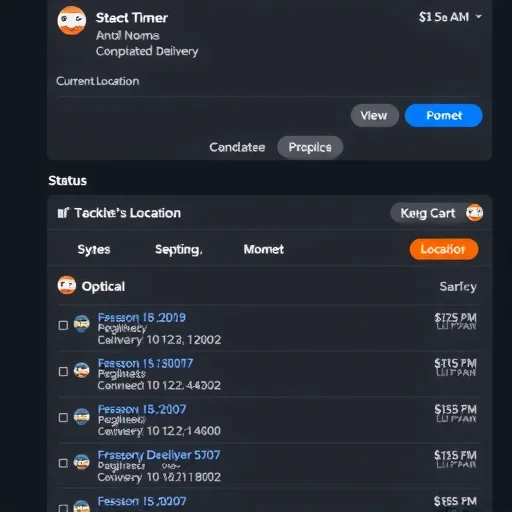Click the orange avatar next to Optical
The height and width of the screenshot is (512, 512).
tap(67, 285)
